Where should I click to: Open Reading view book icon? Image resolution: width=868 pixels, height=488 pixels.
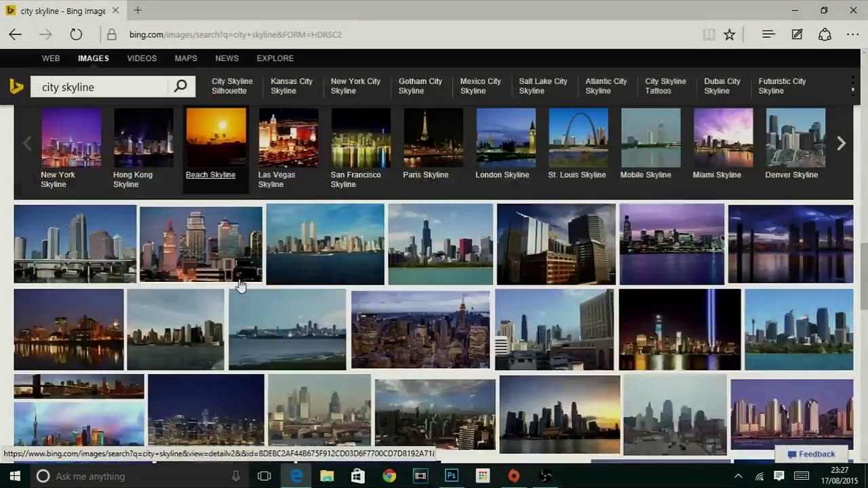(x=709, y=35)
